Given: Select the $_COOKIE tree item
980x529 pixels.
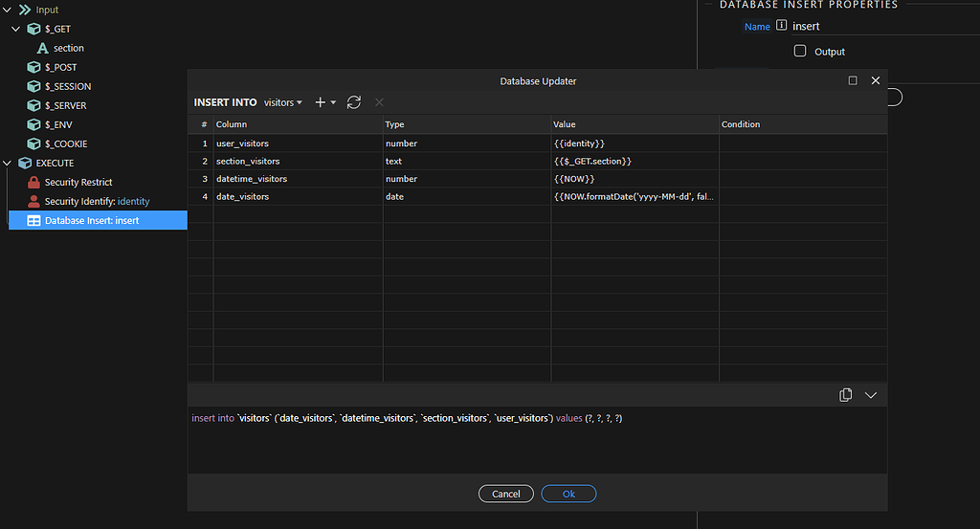Looking at the screenshot, I should click(x=66, y=143).
